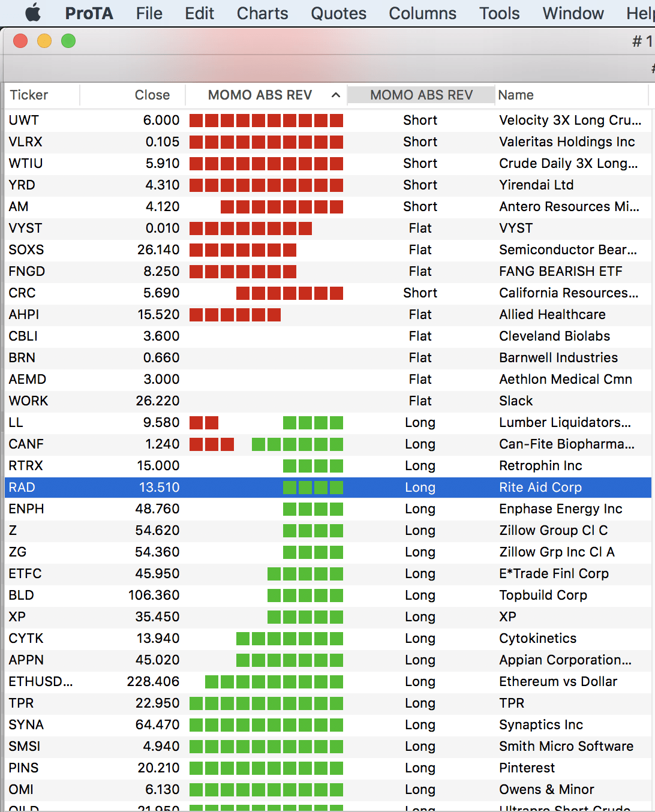Click the AHPI red momentum bar

pyautogui.click(x=235, y=314)
